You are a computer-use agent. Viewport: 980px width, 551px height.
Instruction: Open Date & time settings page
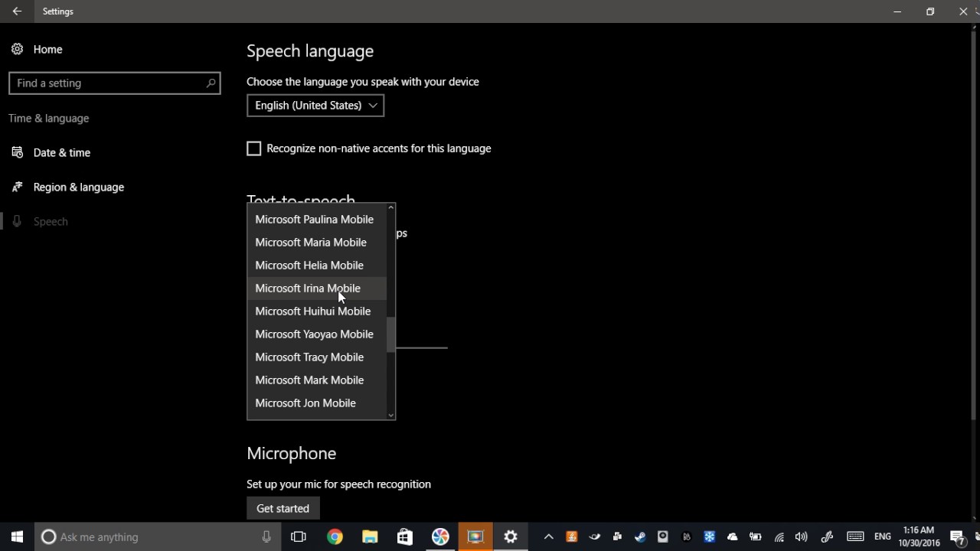(x=62, y=152)
